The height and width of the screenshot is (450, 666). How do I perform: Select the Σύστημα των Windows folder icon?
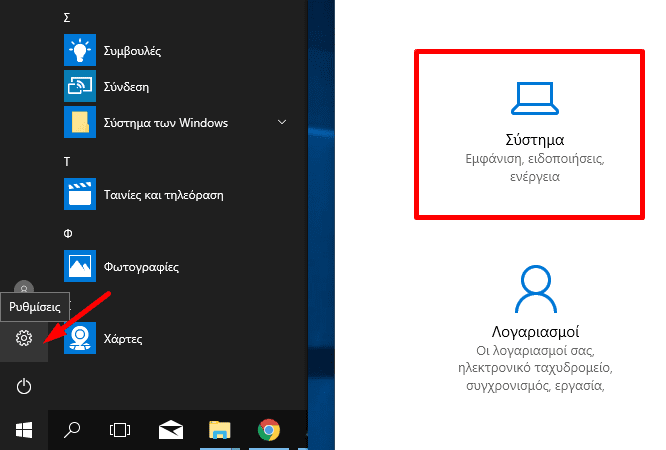coord(80,123)
